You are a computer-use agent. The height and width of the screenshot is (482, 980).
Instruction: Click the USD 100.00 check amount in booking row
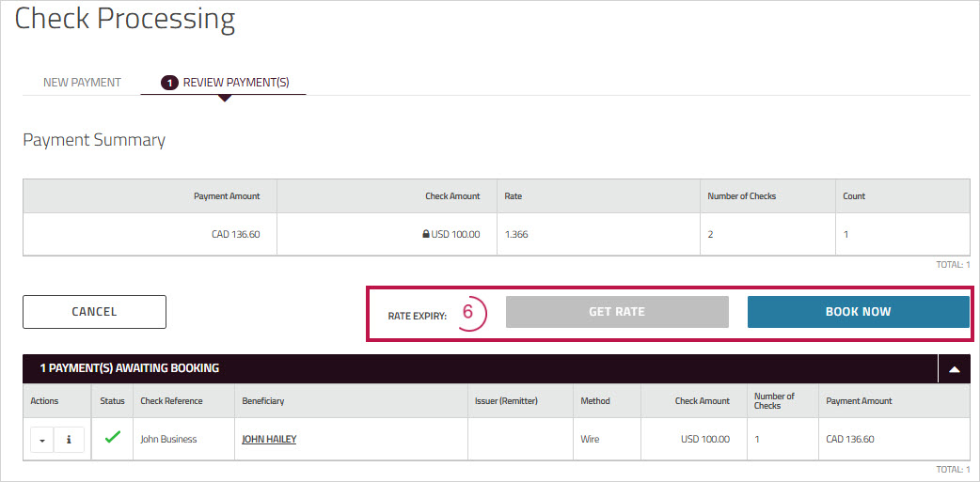click(x=705, y=439)
